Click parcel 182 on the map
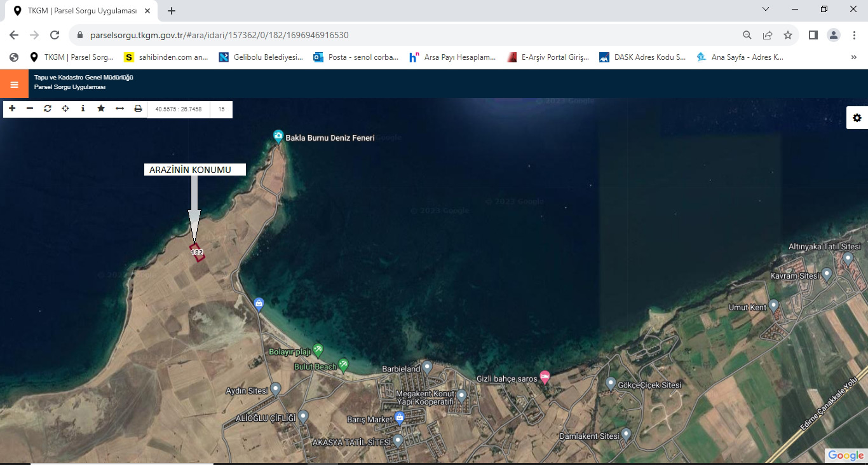Screen dimensions: 868x465 (197, 253)
